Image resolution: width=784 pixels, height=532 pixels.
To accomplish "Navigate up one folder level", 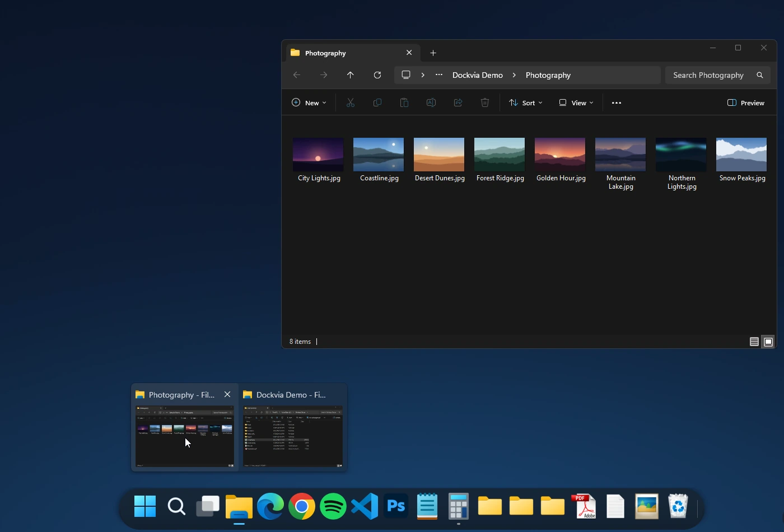I will pyautogui.click(x=351, y=75).
